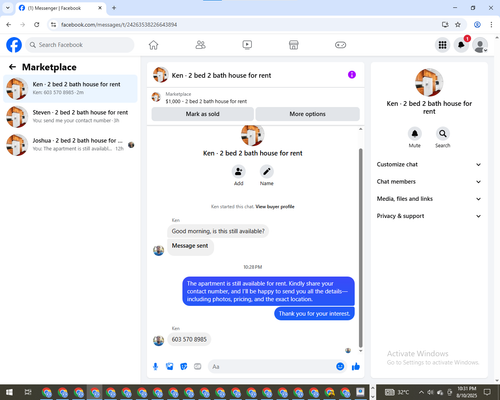Click More options button
Image resolution: width=500 pixels, height=400 pixels.
(x=307, y=114)
